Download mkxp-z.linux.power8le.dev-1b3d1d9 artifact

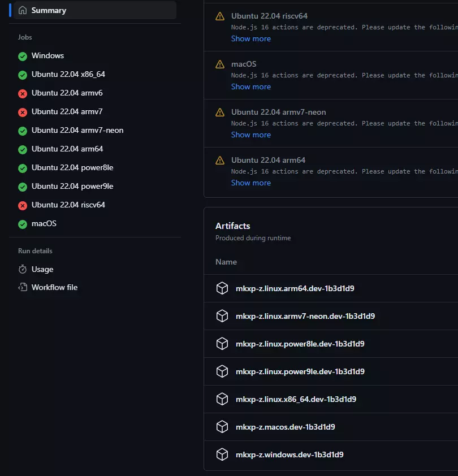300,344
